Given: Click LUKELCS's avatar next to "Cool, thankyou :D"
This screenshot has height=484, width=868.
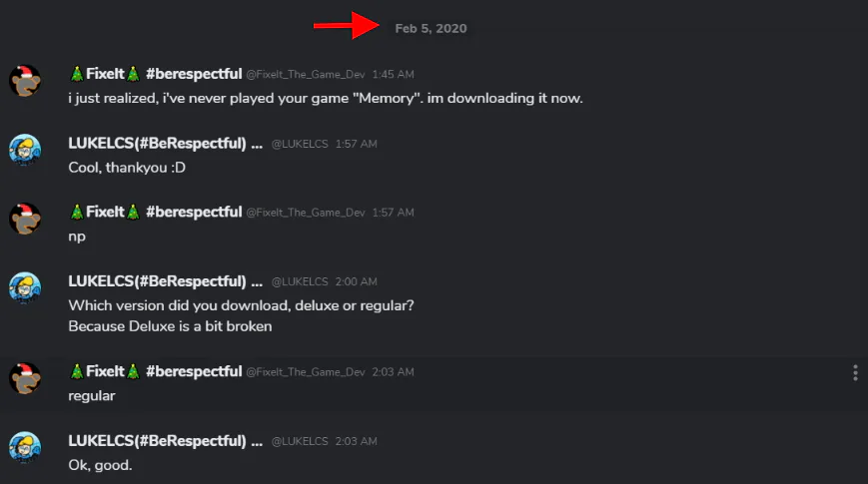Looking at the screenshot, I should (25, 150).
